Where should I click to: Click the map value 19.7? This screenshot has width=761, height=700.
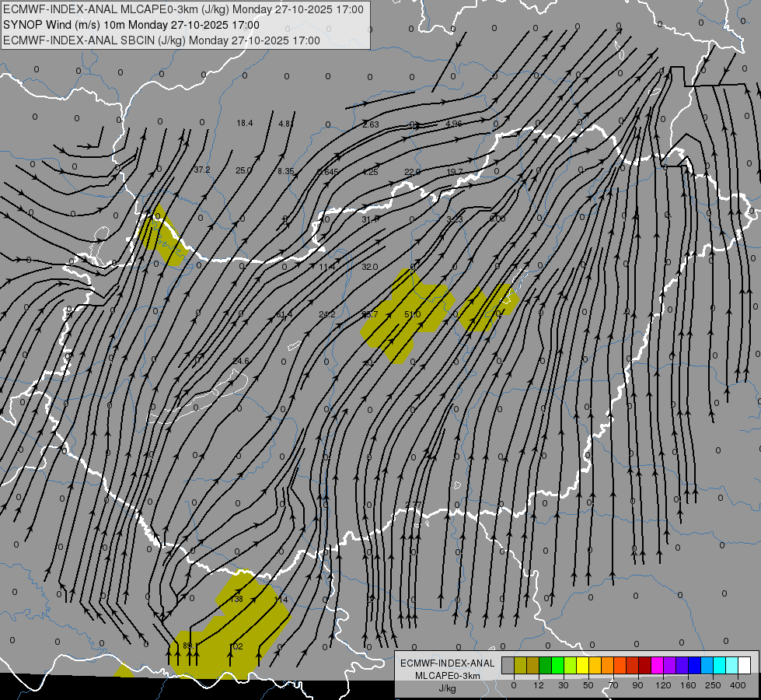pyautogui.click(x=455, y=172)
